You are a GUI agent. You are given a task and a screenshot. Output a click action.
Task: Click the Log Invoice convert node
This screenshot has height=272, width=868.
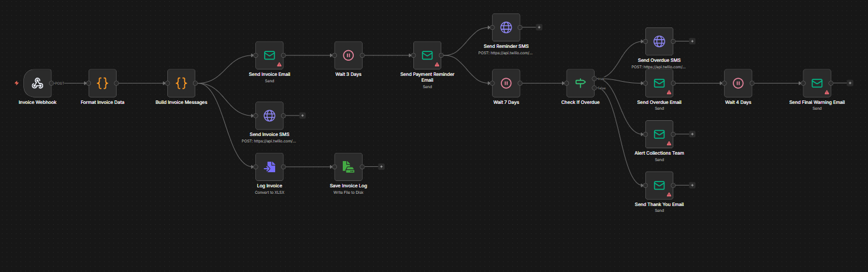269,167
